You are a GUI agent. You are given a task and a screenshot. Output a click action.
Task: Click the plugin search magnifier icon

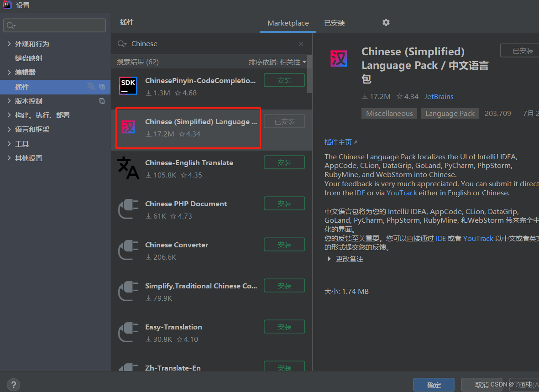[x=122, y=44]
